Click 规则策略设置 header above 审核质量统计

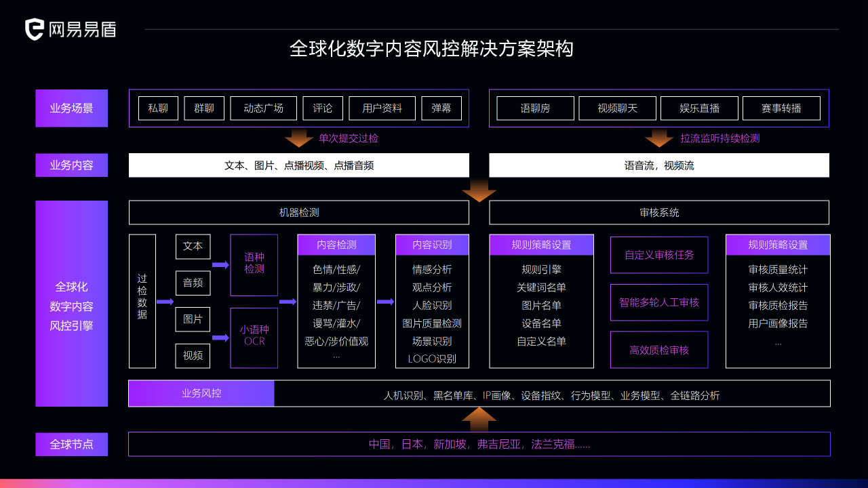(778, 245)
